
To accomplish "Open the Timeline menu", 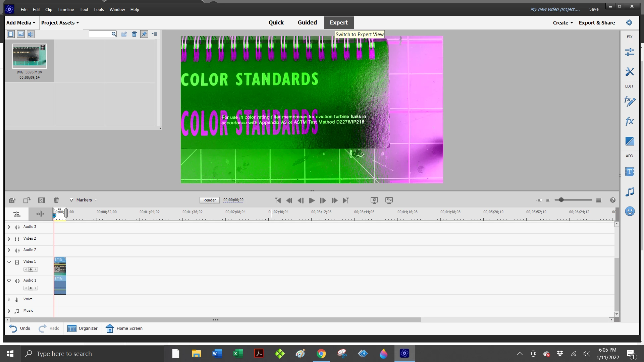I will tap(65, 9).
